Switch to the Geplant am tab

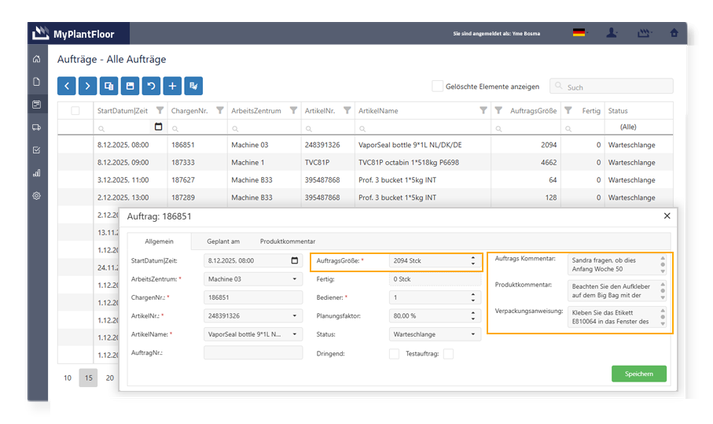[223, 242]
